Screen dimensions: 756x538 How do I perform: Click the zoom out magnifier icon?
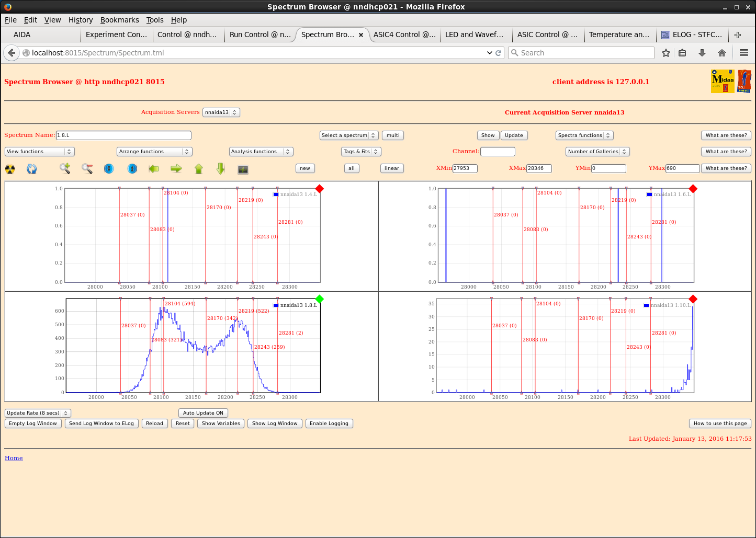pyautogui.click(x=87, y=168)
